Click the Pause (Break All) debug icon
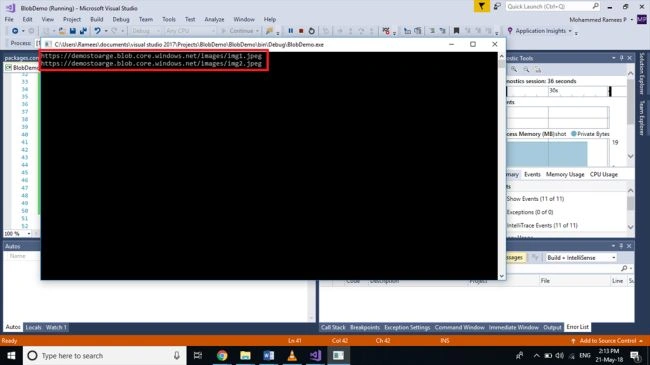 coord(291,31)
